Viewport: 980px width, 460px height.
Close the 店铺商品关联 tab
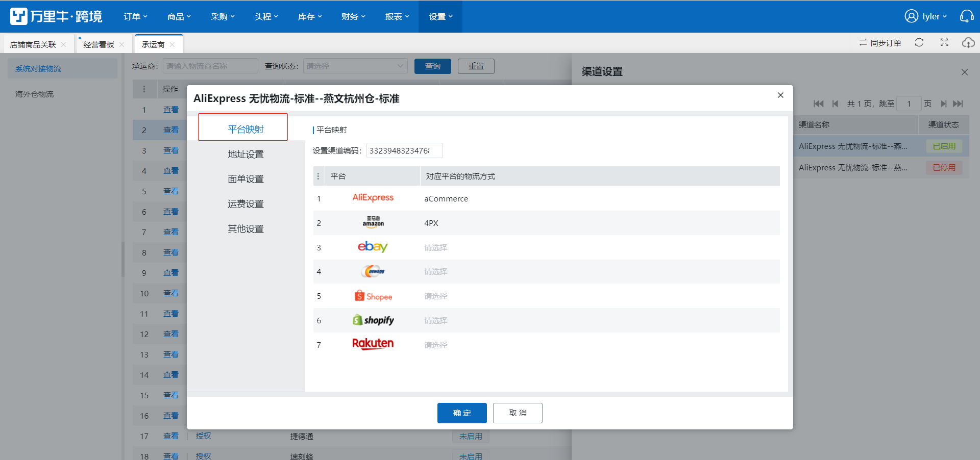point(64,44)
